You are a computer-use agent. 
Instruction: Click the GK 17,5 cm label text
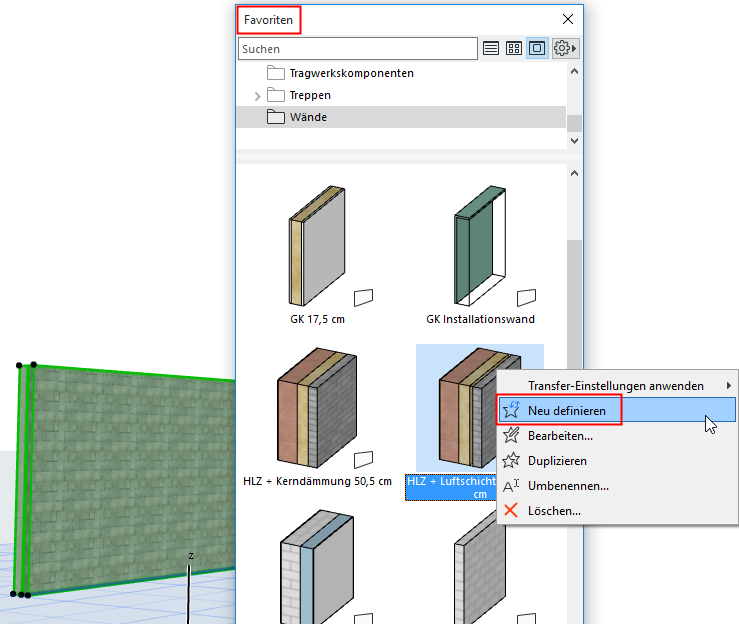tap(317, 319)
